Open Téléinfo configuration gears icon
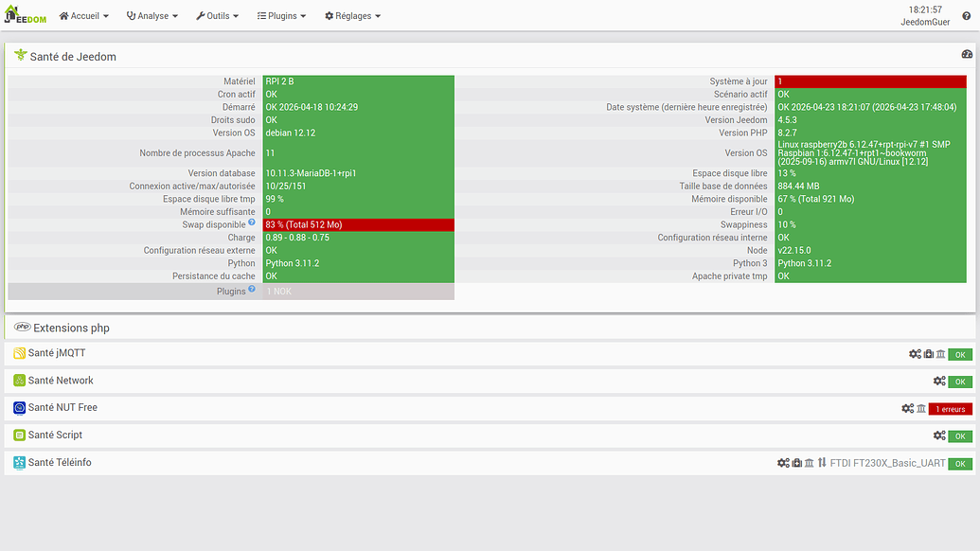 tap(783, 463)
